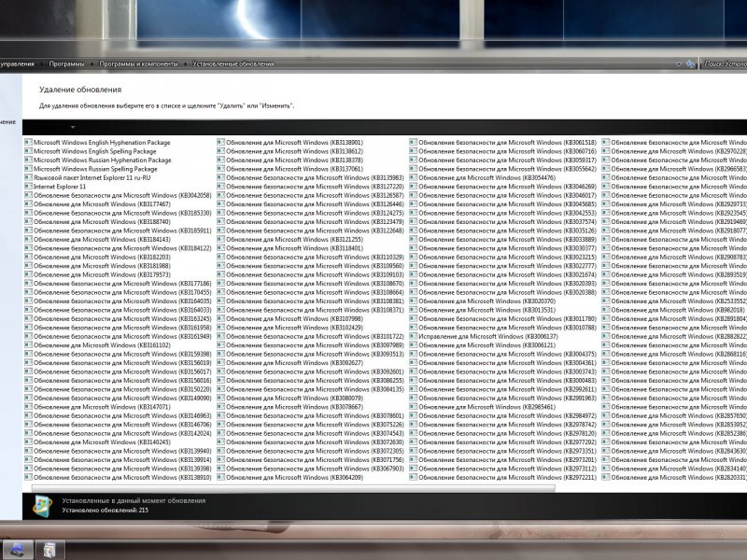Select security update KB3011780
Viewport: 747px width, 560px height.
tap(503, 318)
